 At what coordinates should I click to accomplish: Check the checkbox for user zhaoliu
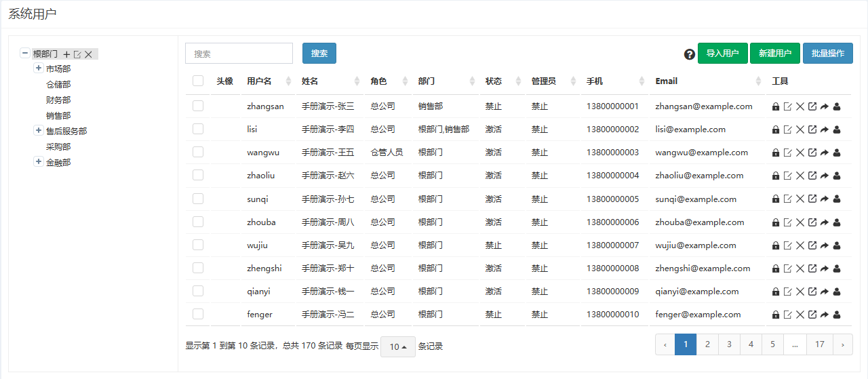(198, 175)
